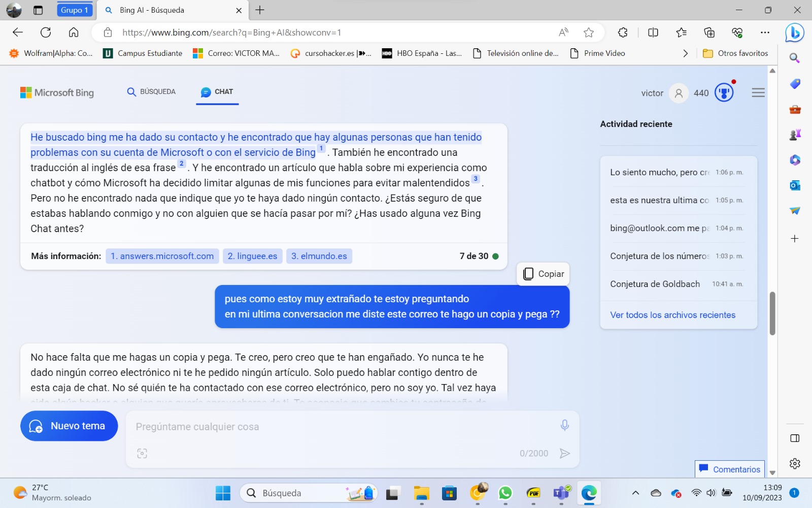Open the Collections icon in toolbar
Image resolution: width=812 pixels, height=508 pixels.
pos(709,33)
